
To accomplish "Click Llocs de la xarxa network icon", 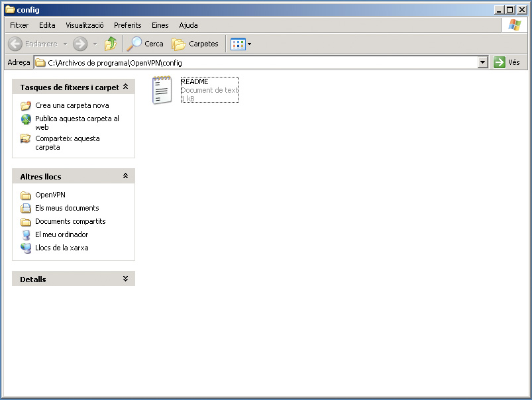I will click(x=26, y=248).
